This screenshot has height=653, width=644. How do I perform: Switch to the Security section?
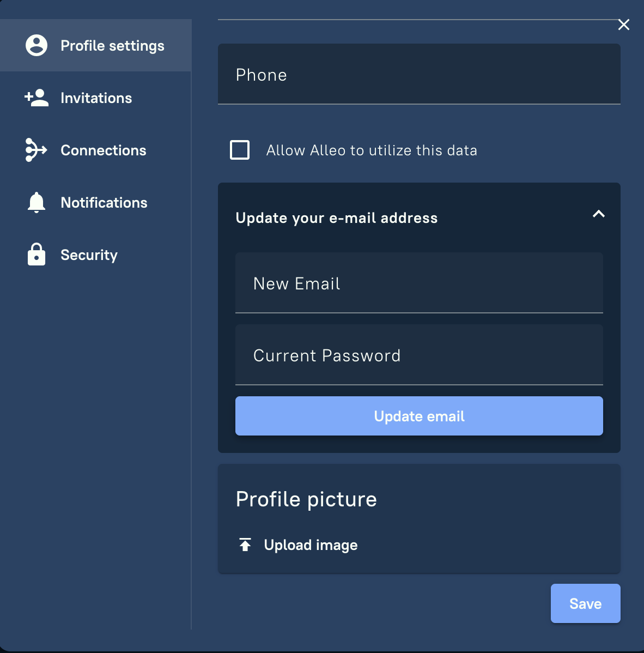[x=89, y=255]
